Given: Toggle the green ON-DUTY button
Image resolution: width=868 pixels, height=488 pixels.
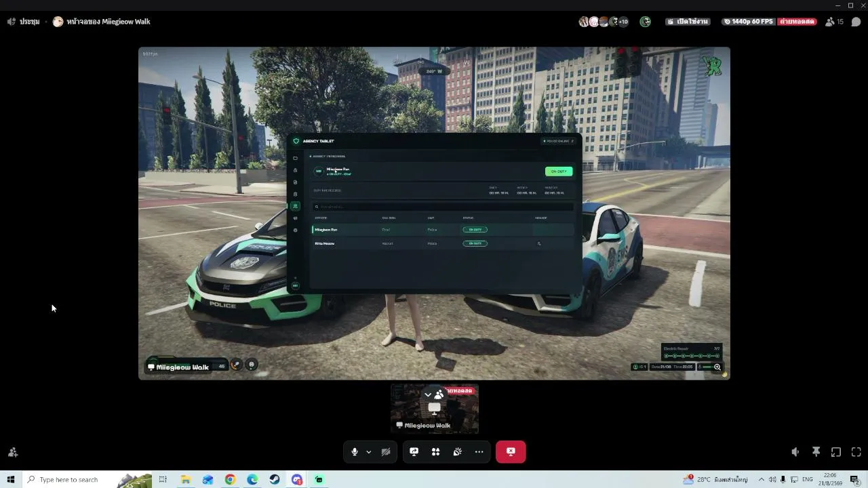Looking at the screenshot, I should point(559,171).
